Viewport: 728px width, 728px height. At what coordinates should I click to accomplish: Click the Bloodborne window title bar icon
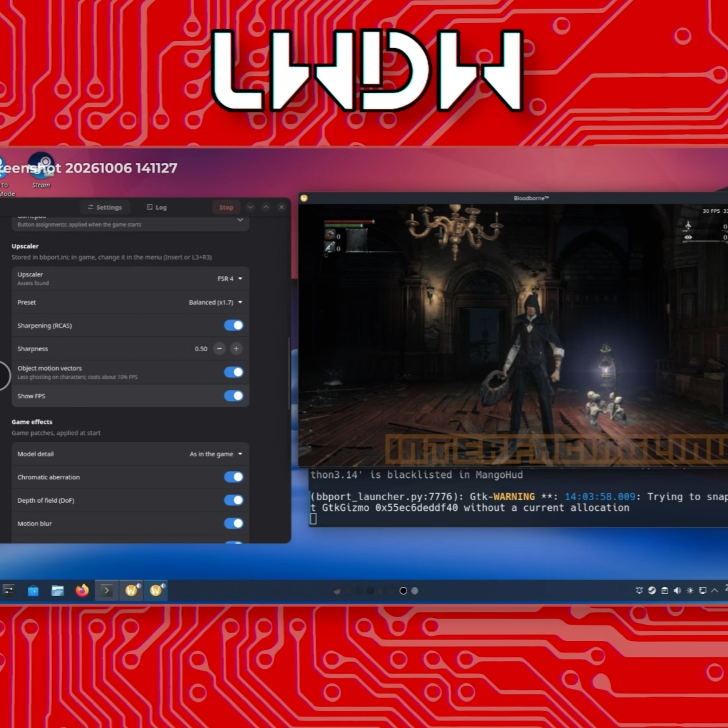pos(304,198)
